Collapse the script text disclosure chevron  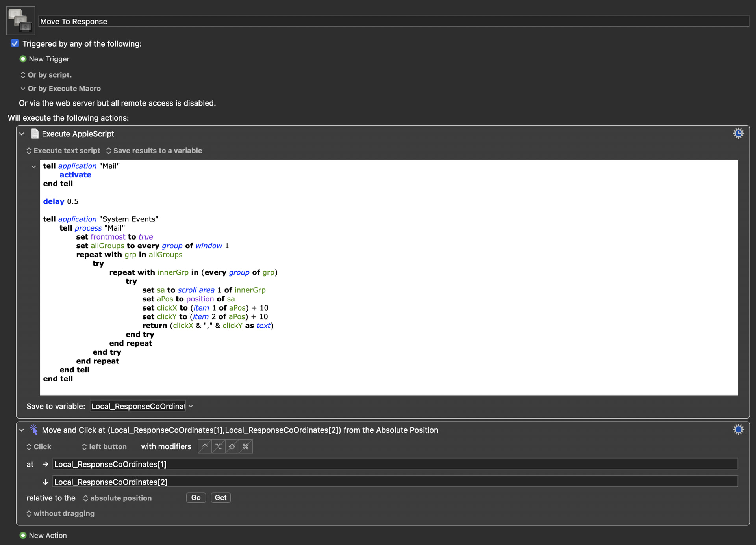(x=33, y=166)
